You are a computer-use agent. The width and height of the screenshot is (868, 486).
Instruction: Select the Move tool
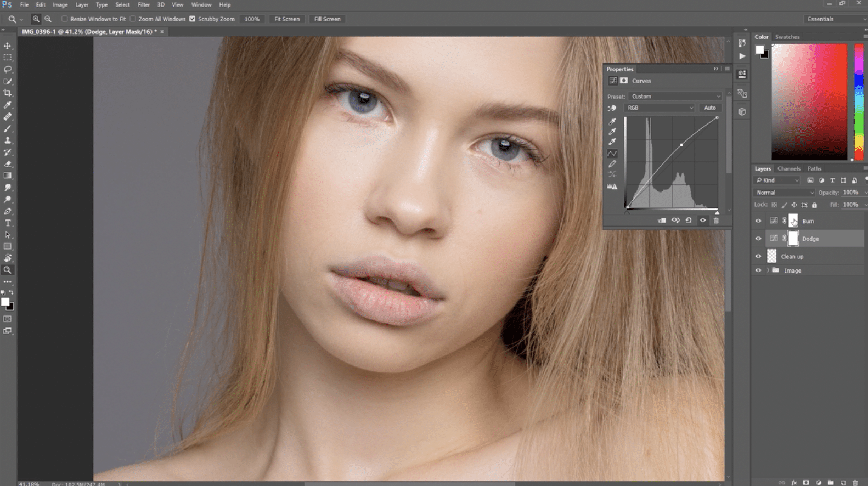(x=8, y=46)
